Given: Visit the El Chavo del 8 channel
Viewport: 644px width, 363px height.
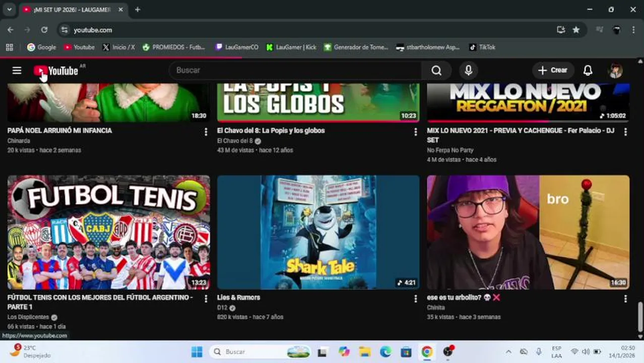Looking at the screenshot, I should [235, 141].
